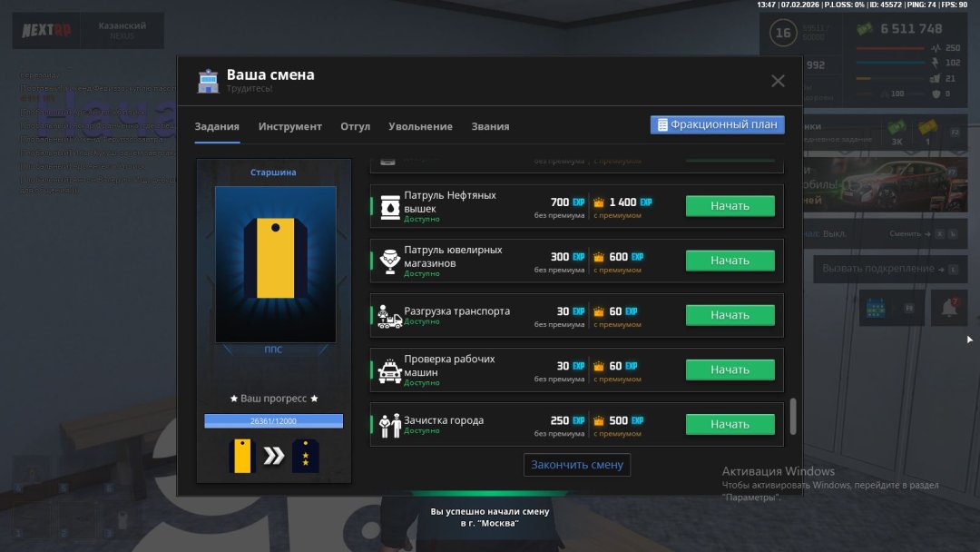Click the task list vertical scrollbar
The width and height of the screenshot is (980, 552).
pyautogui.click(x=792, y=416)
